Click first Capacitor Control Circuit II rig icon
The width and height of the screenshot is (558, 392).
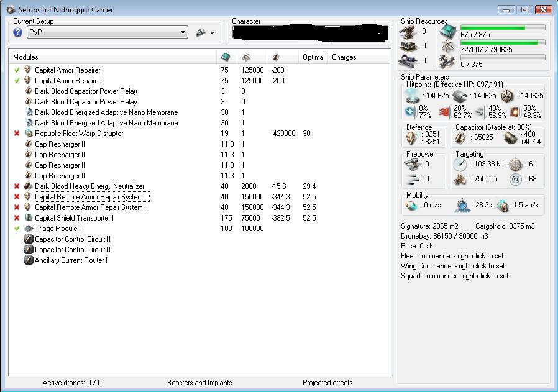(29, 239)
